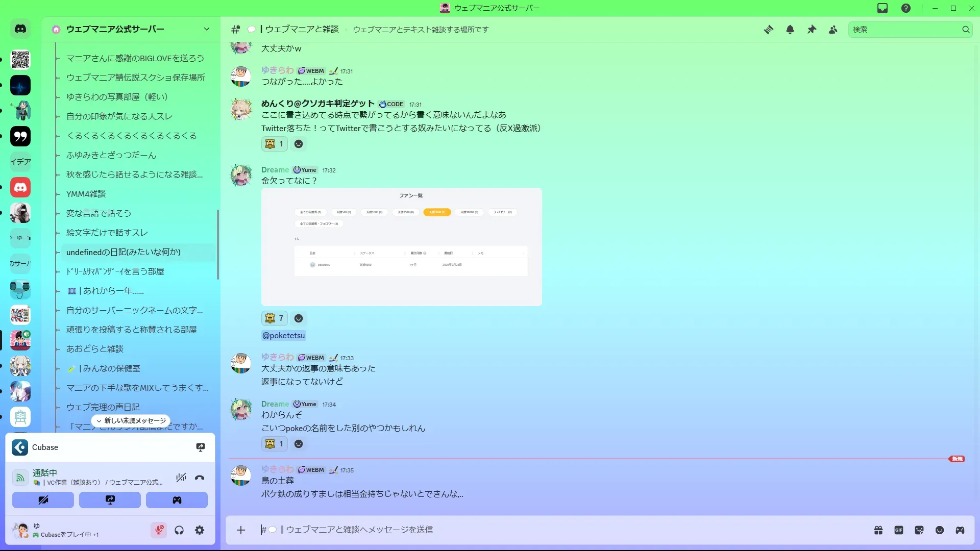Click the message input field
This screenshot has height=551, width=980.
[x=561, y=530]
